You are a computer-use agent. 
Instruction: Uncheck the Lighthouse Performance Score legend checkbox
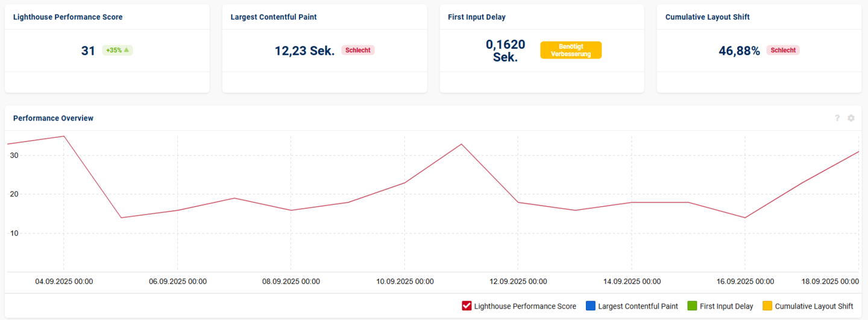467,306
